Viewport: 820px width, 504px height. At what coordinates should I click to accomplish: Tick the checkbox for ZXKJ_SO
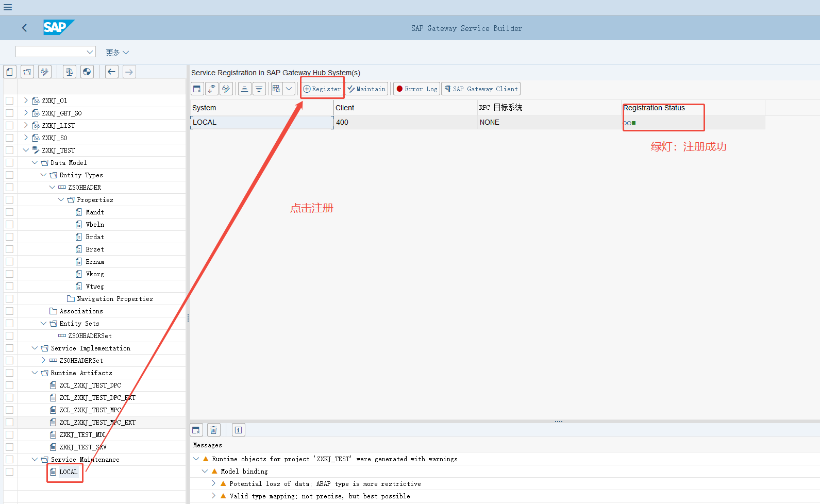pyautogui.click(x=9, y=138)
